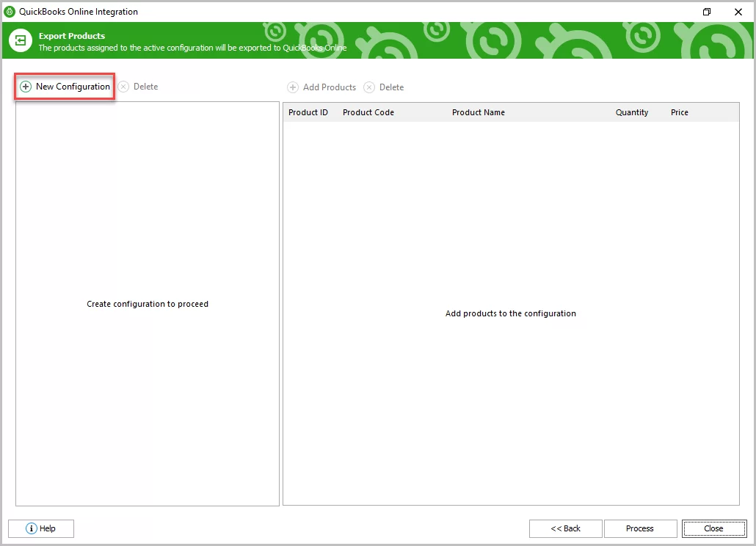Sort by the Price column header
The image size is (756, 546).
tap(679, 112)
